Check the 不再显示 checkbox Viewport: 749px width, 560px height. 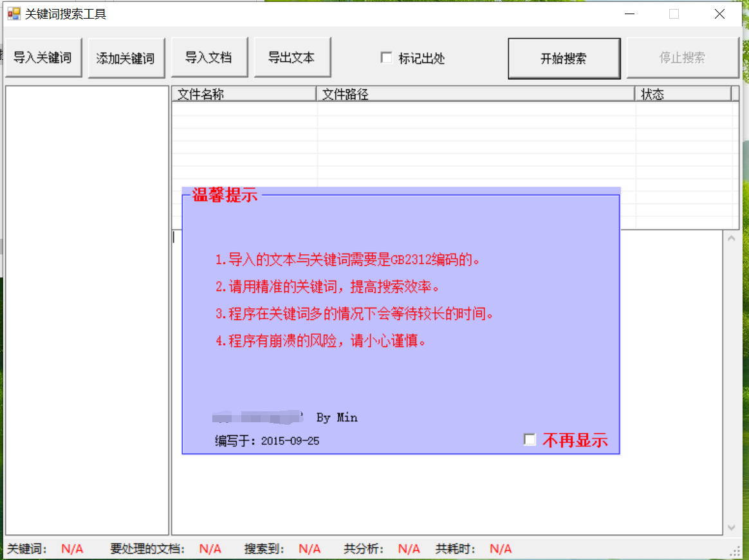coord(530,440)
